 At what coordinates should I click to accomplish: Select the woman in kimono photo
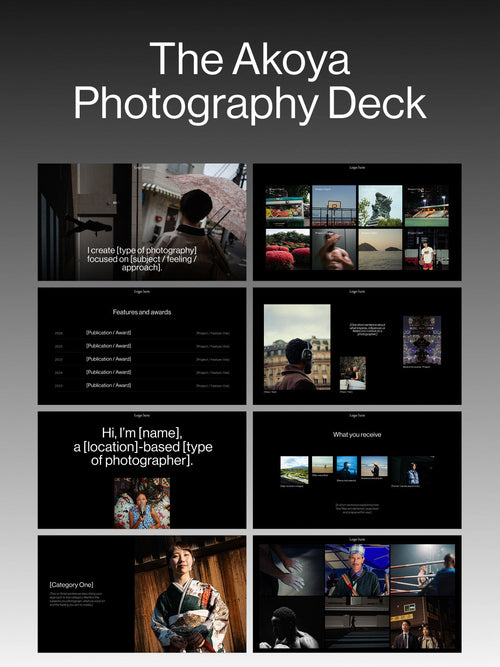[x=190, y=594]
